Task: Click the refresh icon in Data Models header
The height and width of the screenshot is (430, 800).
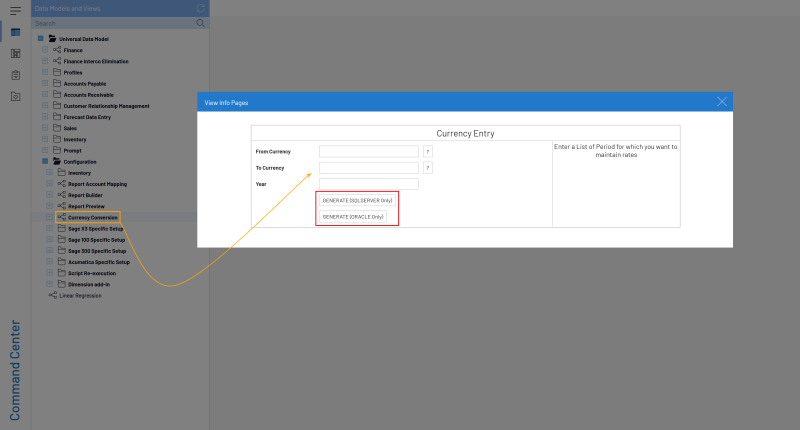Action: pos(201,7)
